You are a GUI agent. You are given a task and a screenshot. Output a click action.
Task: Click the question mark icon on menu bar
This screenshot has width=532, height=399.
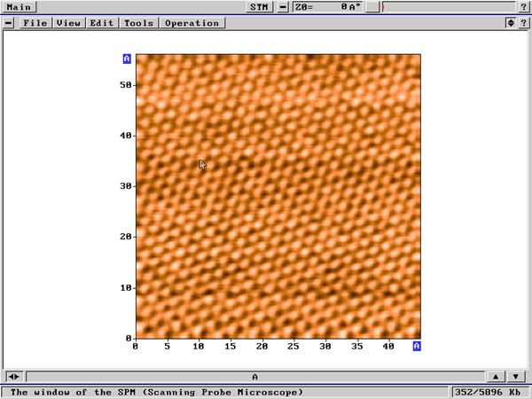[523, 23]
